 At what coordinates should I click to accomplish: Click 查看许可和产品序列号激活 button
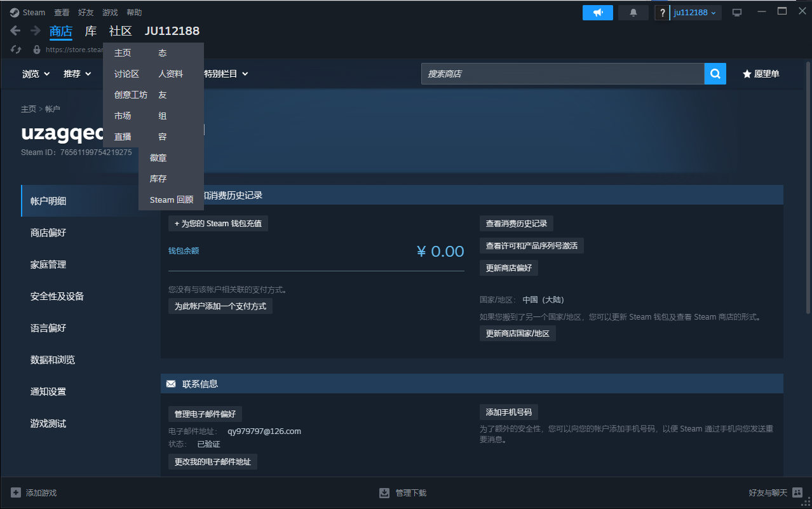[532, 245]
